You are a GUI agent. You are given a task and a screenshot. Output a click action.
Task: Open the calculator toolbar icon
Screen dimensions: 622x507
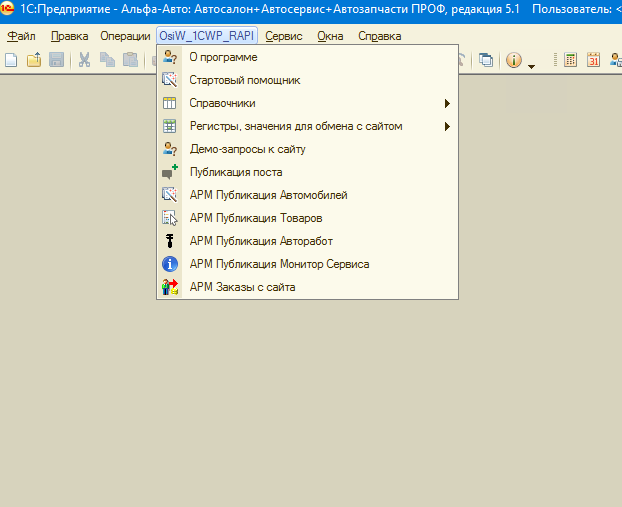pos(570,60)
